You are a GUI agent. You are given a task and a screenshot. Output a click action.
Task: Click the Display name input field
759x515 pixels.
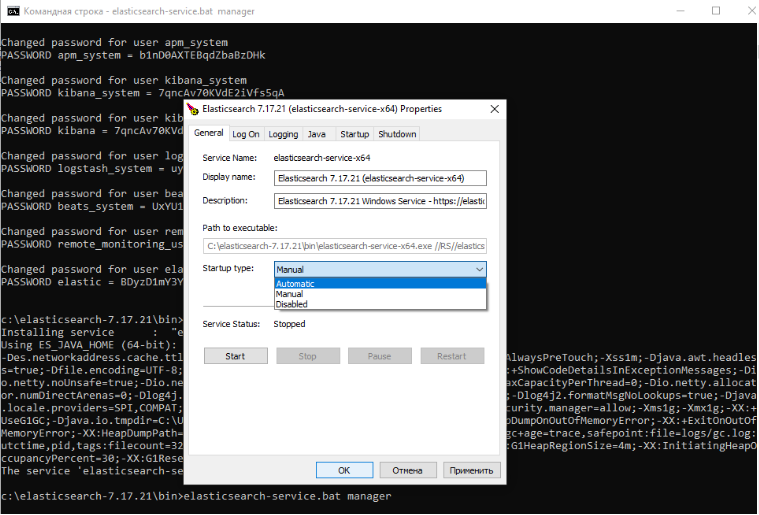point(380,178)
